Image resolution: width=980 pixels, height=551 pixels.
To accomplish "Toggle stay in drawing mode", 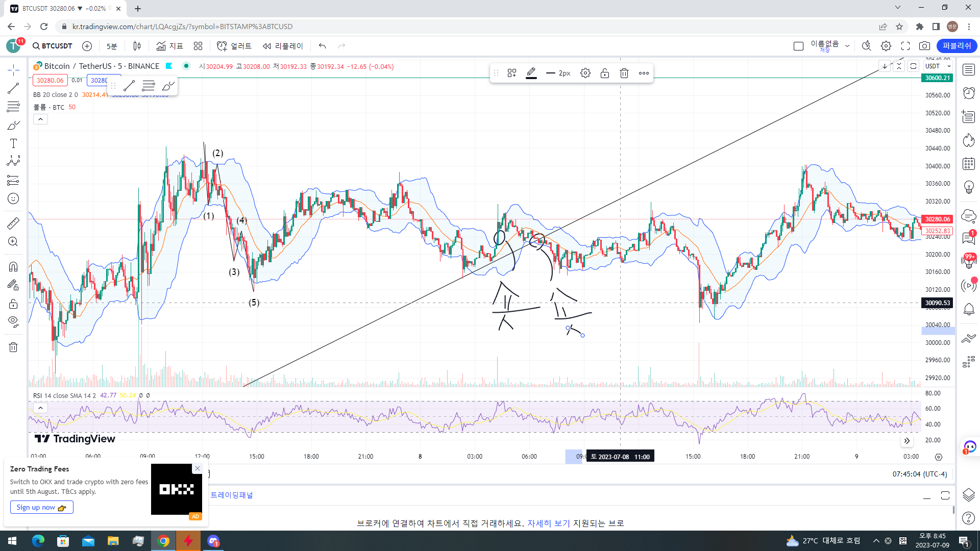I will (x=13, y=285).
